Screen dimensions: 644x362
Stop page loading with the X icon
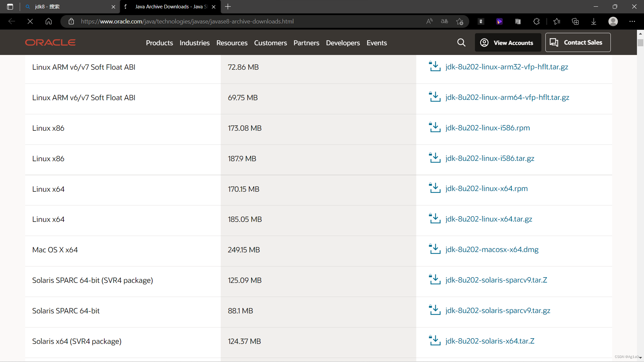click(30, 21)
